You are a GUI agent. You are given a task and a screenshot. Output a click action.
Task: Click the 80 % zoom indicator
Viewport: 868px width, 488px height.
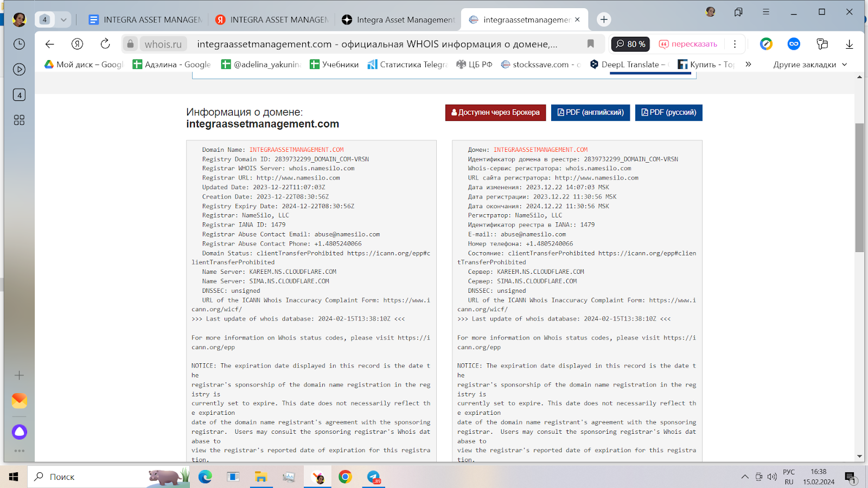(630, 44)
